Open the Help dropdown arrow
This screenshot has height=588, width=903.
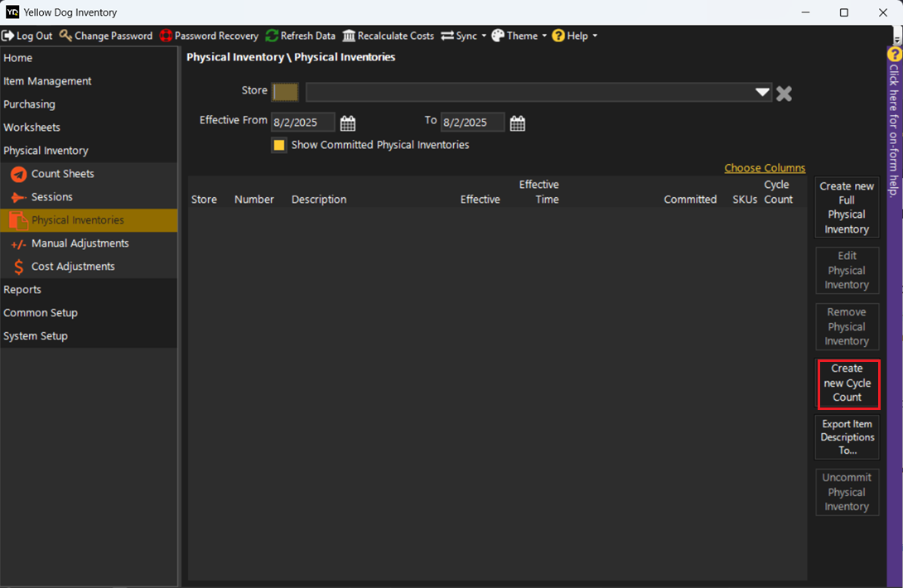click(595, 36)
